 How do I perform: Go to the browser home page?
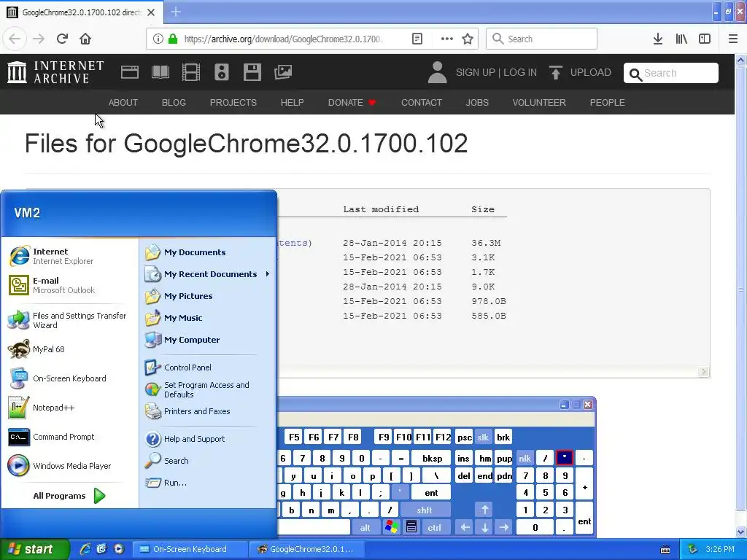(x=85, y=39)
